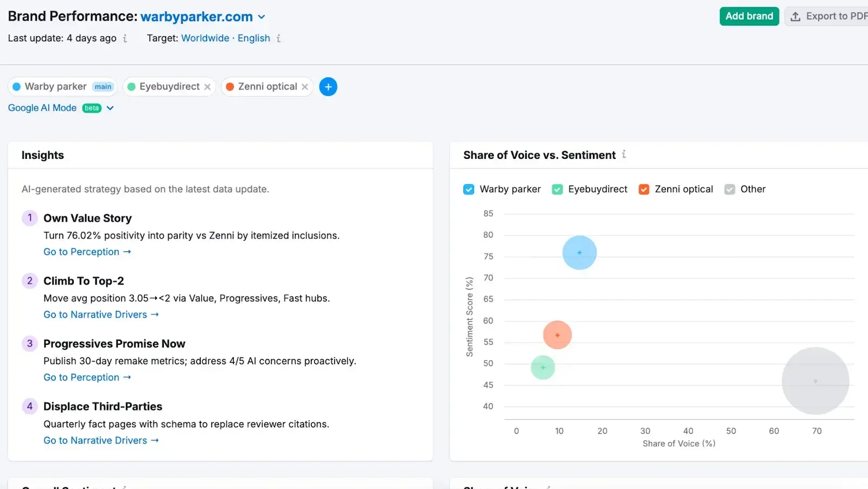Uncheck Warby parker in the chart legend
This screenshot has width=868, height=489.
point(468,189)
